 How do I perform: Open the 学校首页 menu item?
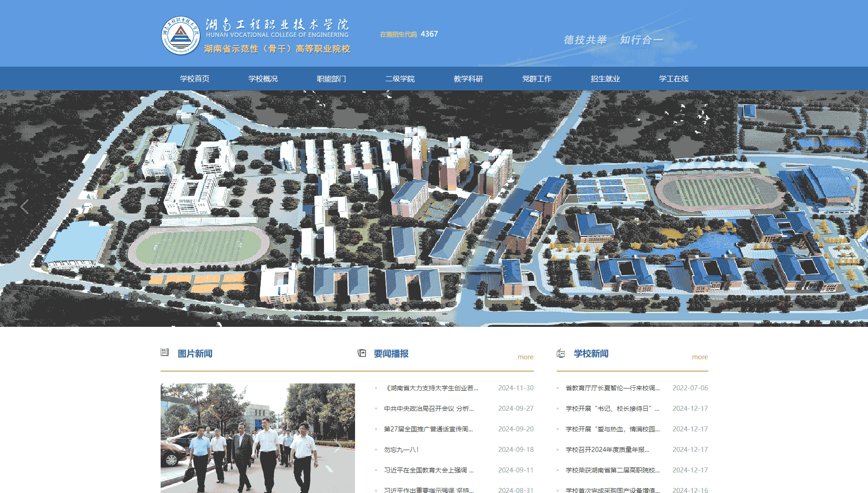coord(194,79)
